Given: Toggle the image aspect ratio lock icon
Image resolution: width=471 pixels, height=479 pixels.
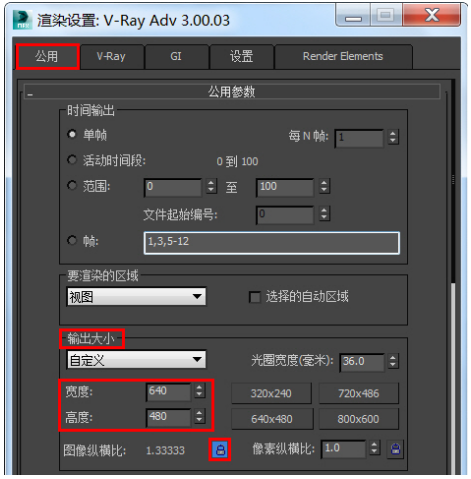Looking at the screenshot, I should click(220, 450).
